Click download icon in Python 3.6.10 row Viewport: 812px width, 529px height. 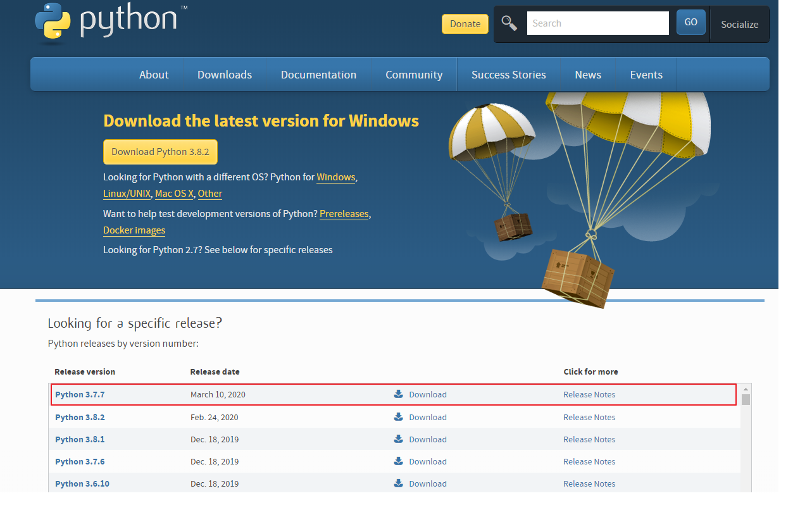398,483
